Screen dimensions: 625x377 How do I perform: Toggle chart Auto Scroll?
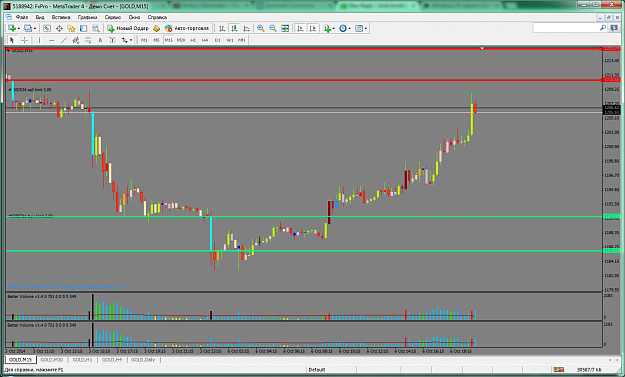(x=300, y=28)
